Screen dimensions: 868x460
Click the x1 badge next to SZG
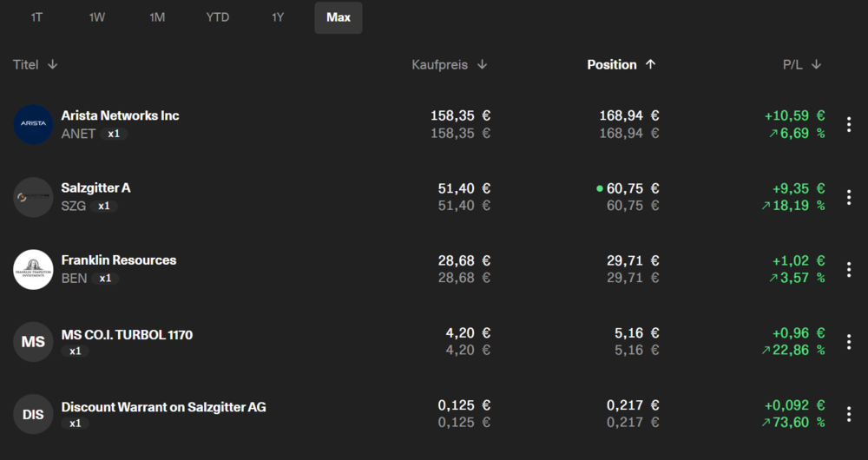click(x=104, y=206)
